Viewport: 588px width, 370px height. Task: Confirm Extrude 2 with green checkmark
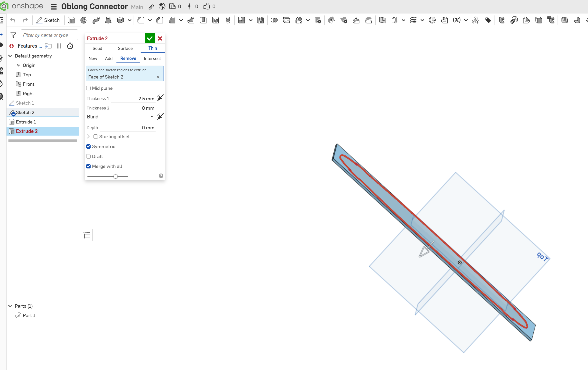pos(150,38)
